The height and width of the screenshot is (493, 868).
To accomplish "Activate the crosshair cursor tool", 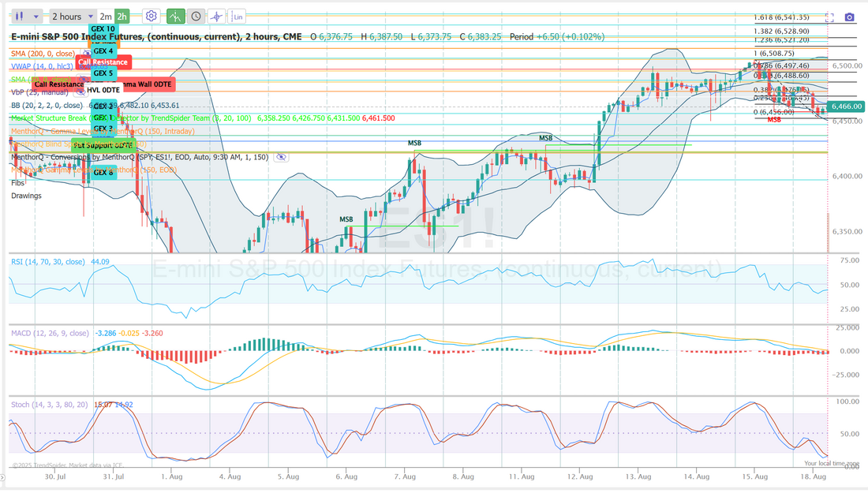I will pos(216,17).
